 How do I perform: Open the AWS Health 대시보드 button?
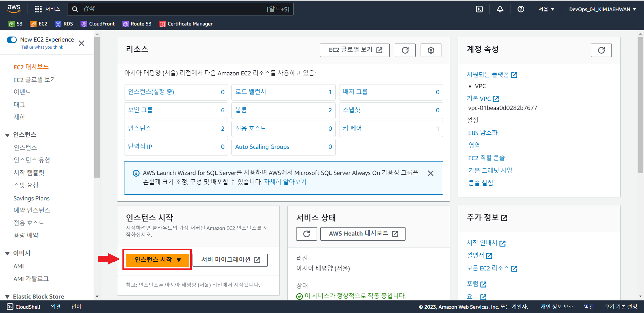click(x=363, y=234)
